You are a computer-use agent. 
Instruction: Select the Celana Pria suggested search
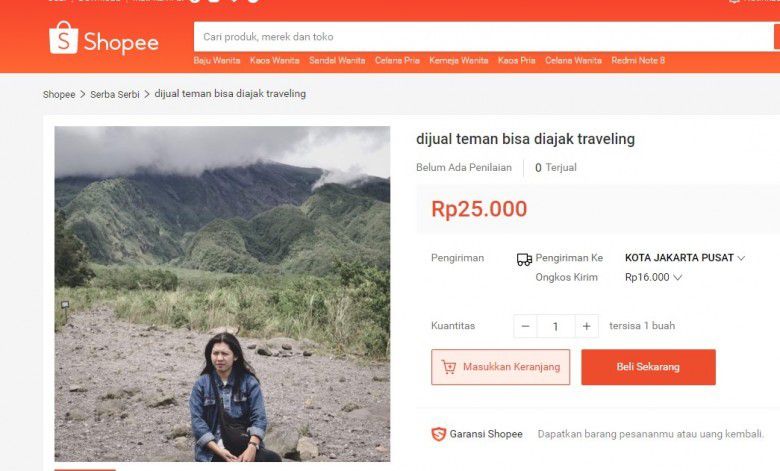pos(397,61)
